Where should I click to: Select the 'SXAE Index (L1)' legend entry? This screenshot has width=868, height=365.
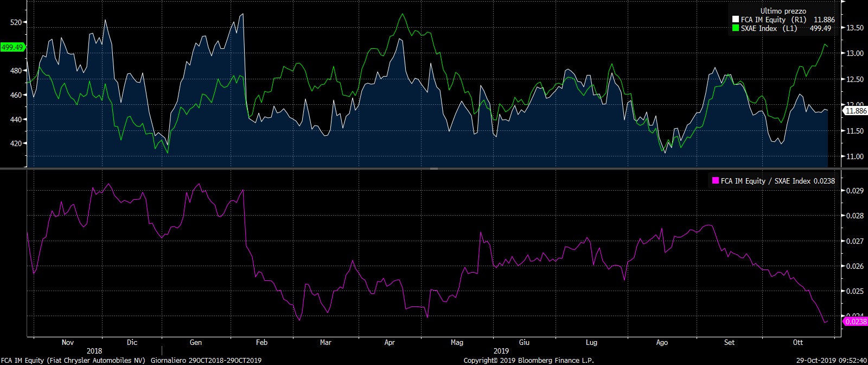[769, 28]
